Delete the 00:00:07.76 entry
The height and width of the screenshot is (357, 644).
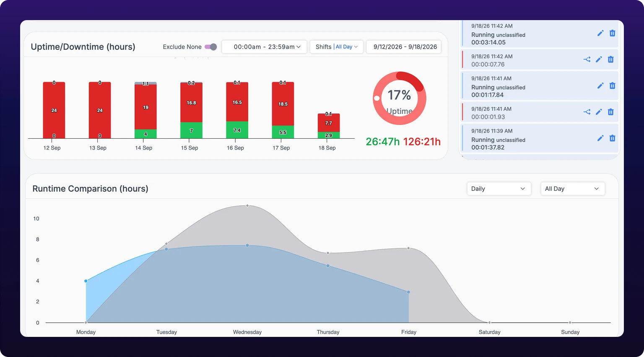click(x=610, y=59)
